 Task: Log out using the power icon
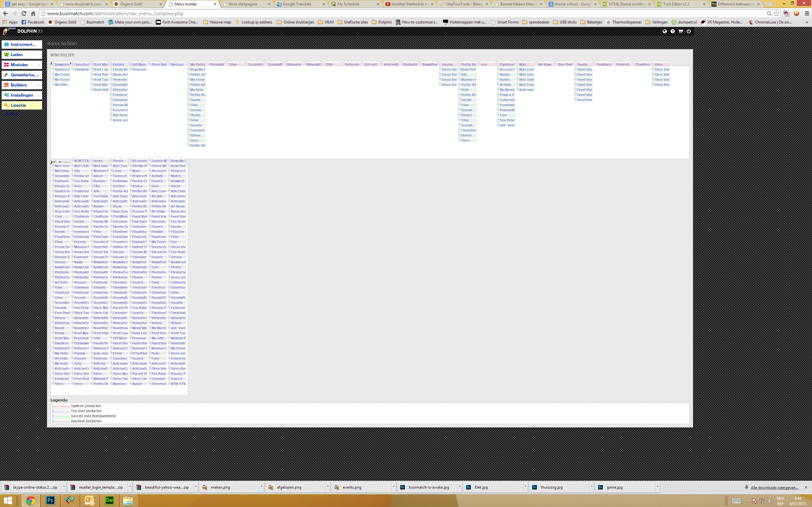689,31
